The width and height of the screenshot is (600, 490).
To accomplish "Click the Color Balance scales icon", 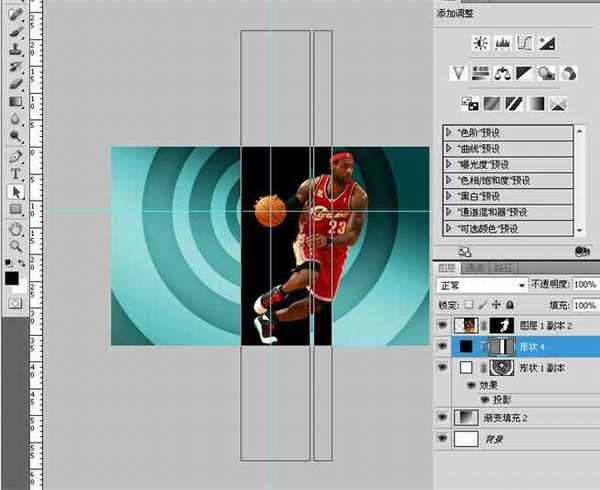I will [x=503, y=72].
